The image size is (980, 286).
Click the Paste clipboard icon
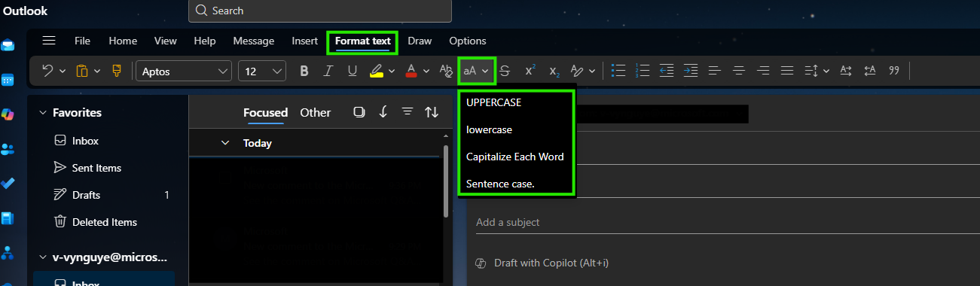click(81, 71)
